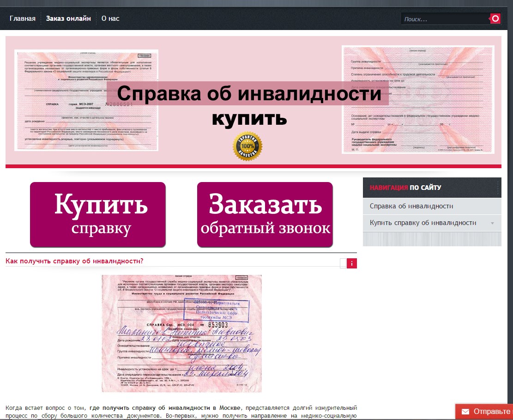Click the envelope icon on Отправьте button
This screenshot has height=420, width=513.
click(465, 411)
